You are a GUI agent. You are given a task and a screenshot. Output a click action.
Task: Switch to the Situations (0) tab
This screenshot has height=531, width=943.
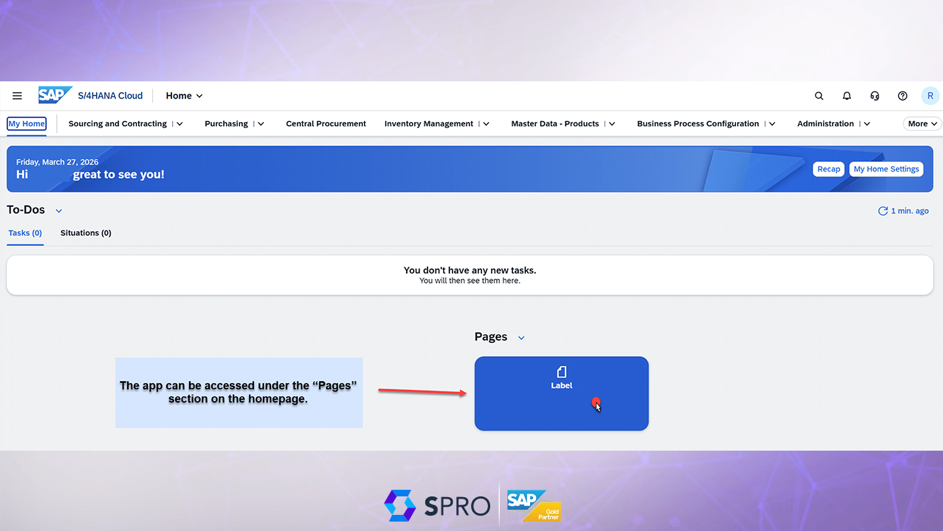tap(85, 233)
